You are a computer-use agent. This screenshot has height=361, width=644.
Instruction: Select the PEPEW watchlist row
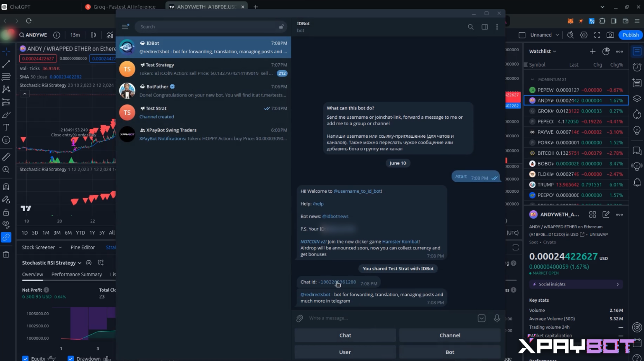[576, 90]
